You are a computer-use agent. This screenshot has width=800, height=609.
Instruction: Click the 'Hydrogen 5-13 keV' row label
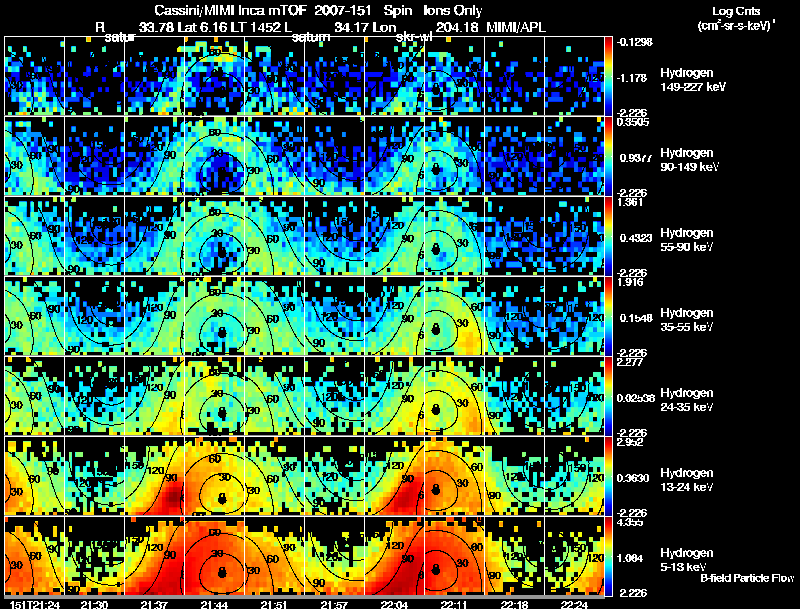coord(687,560)
